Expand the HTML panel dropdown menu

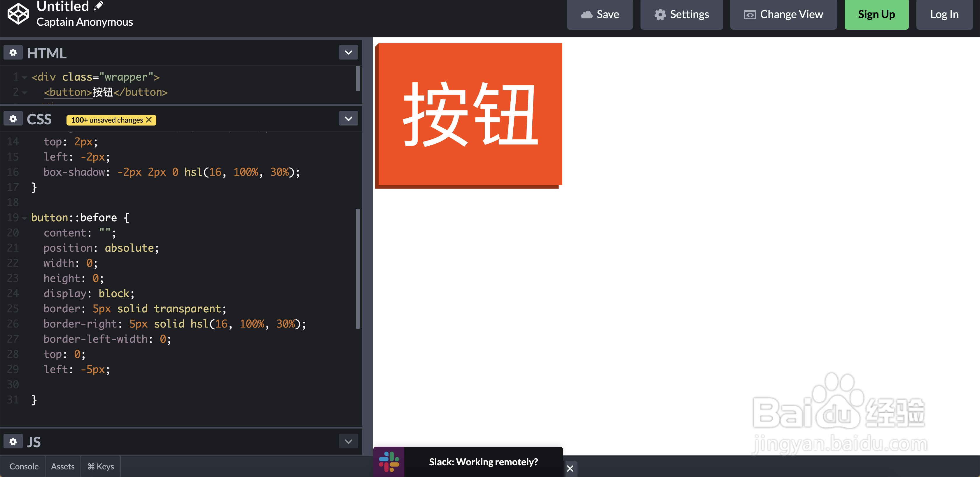[x=348, y=53]
